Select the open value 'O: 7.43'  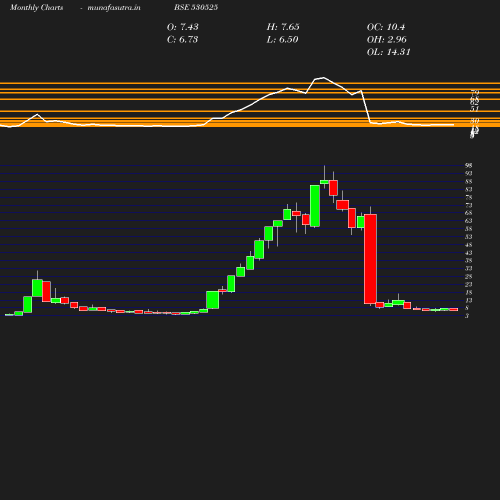point(183,27)
